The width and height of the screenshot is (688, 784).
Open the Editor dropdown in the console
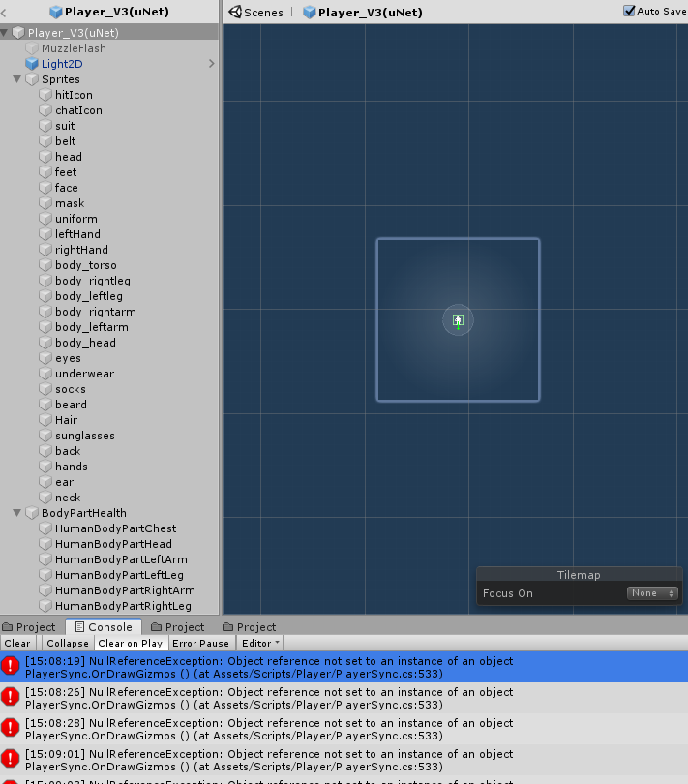(260, 644)
